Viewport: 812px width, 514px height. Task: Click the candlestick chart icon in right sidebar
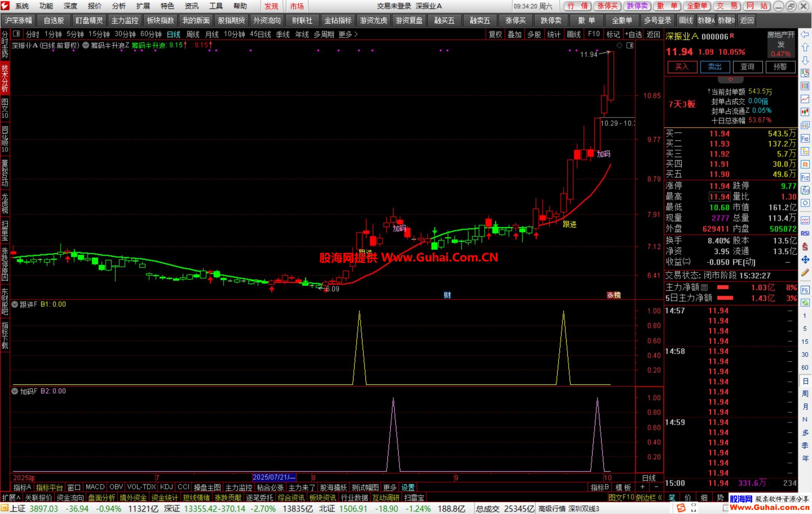tap(805, 112)
